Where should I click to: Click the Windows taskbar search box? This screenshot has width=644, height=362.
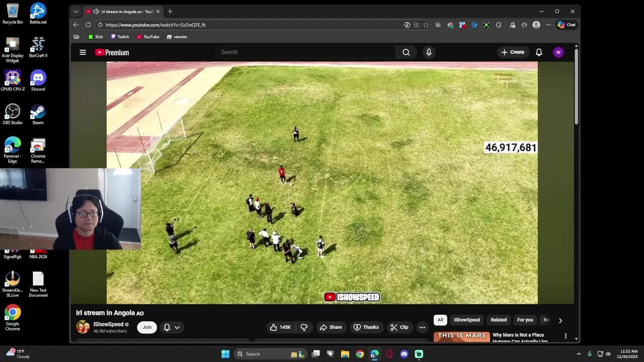click(271, 354)
